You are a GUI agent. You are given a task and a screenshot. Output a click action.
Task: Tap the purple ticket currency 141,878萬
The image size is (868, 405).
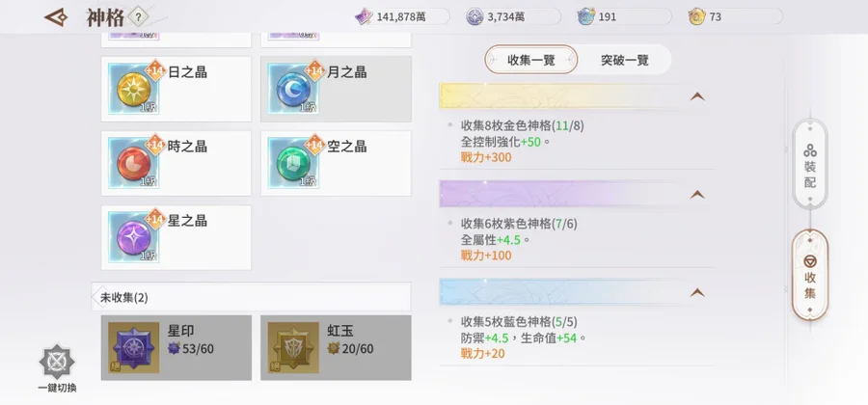point(402,16)
